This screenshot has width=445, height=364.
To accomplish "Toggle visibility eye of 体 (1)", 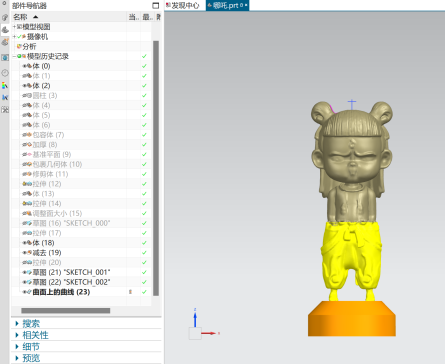I will pos(24,76).
